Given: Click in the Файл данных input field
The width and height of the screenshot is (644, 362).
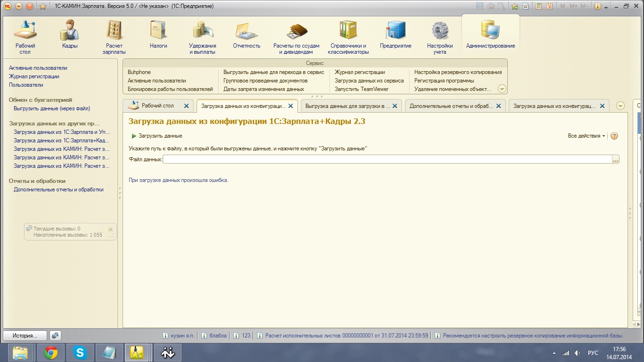Looking at the screenshot, I should (387, 160).
